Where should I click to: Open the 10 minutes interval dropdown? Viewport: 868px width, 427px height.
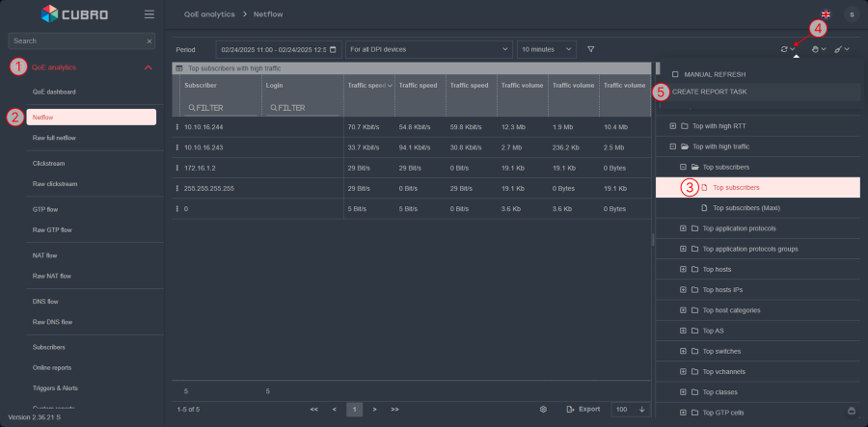tap(546, 49)
